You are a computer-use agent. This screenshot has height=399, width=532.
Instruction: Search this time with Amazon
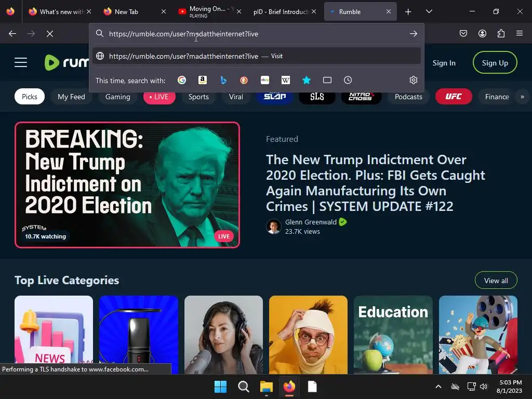(203, 80)
